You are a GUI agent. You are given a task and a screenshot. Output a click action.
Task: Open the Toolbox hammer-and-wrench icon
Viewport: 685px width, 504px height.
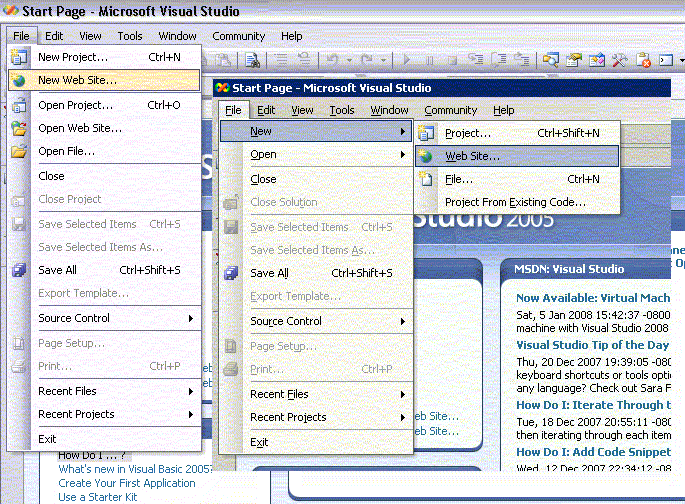[x=619, y=59]
